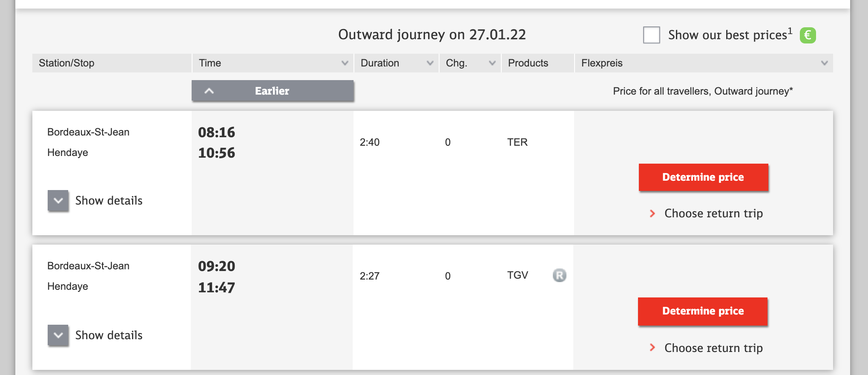Determine price for the TER connection
Image resolution: width=868 pixels, height=375 pixels.
pyautogui.click(x=703, y=177)
